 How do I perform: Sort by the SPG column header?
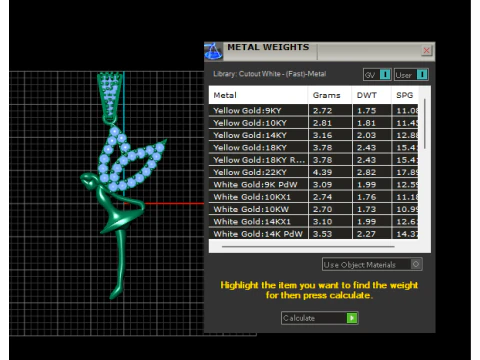[405, 95]
